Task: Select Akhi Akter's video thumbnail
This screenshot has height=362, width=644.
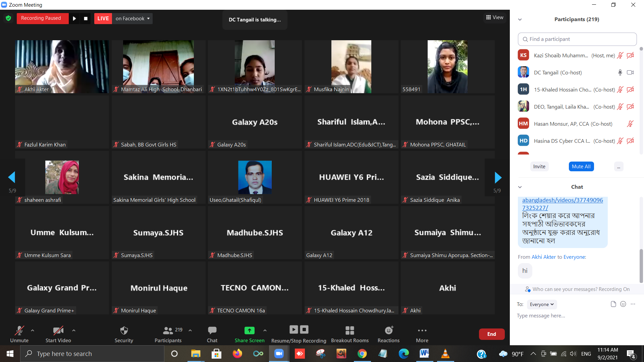Action: click(x=62, y=67)
